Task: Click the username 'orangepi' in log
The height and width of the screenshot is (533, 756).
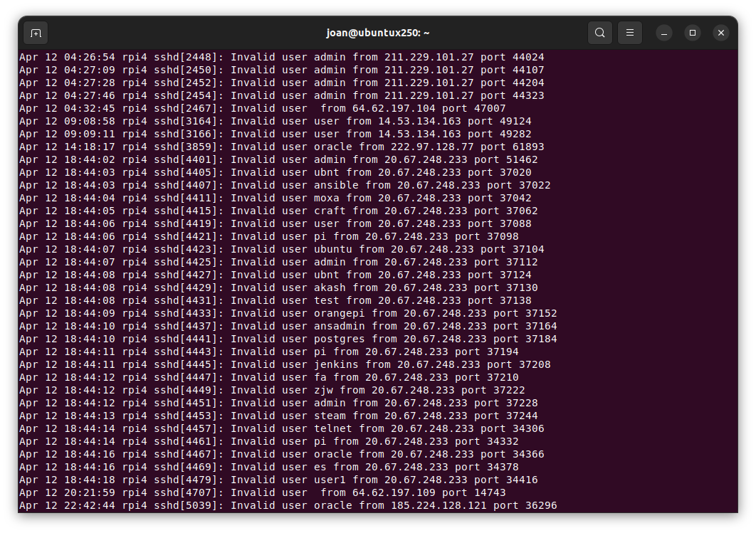Action: coord(339,313)
